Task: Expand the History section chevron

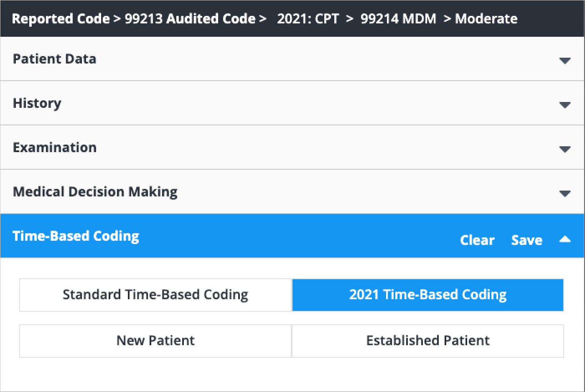Action: (x=565, y=105)
